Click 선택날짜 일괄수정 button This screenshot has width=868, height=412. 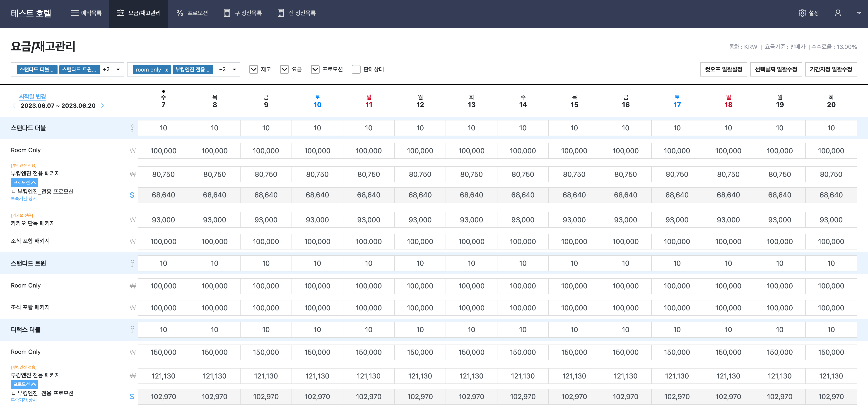click(x=776, y=69)
